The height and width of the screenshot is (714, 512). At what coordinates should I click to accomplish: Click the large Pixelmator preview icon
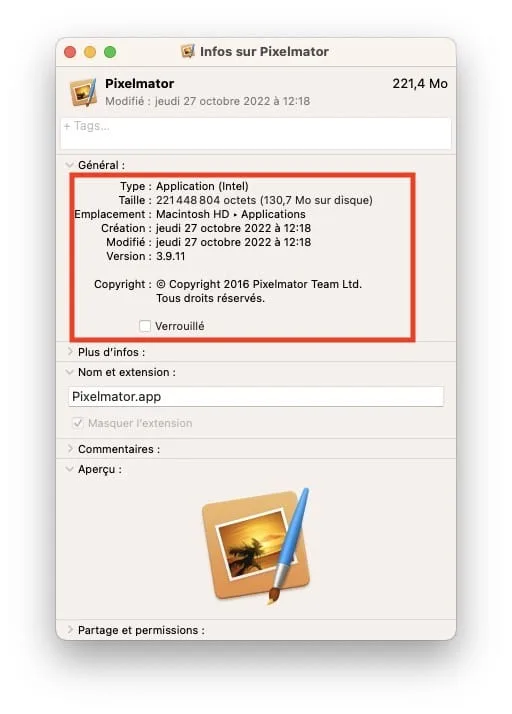256,546
